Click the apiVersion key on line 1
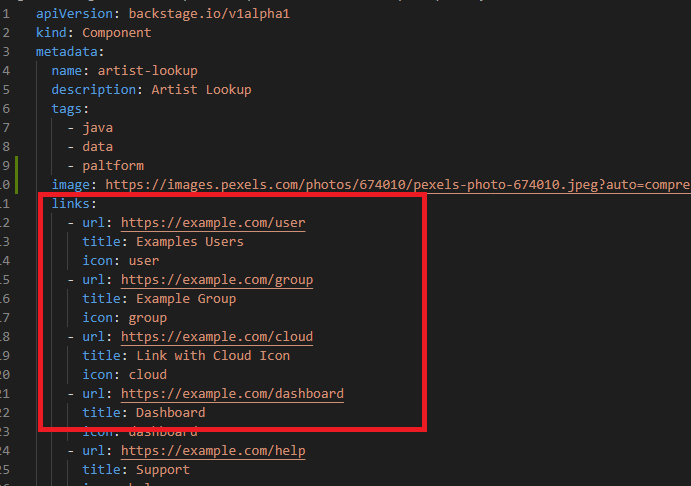The height and width of the screenshot is (486, 691). (74, 14)
